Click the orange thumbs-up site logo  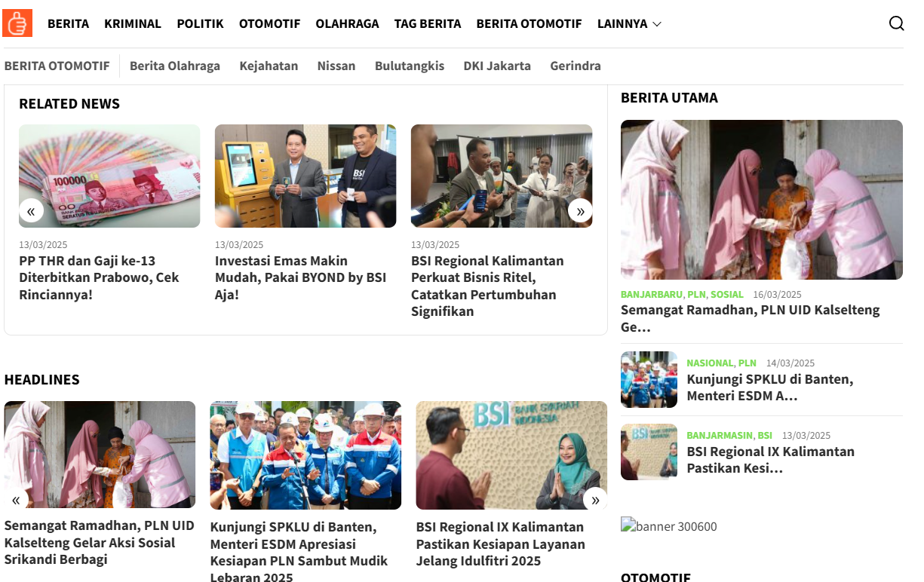coord(18,23)
